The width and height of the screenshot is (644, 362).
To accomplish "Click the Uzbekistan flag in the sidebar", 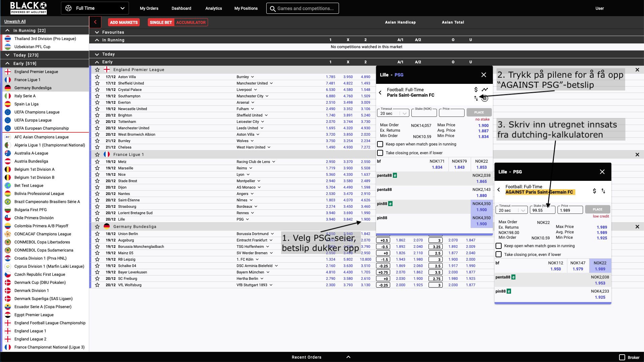I will click(8, 47).
